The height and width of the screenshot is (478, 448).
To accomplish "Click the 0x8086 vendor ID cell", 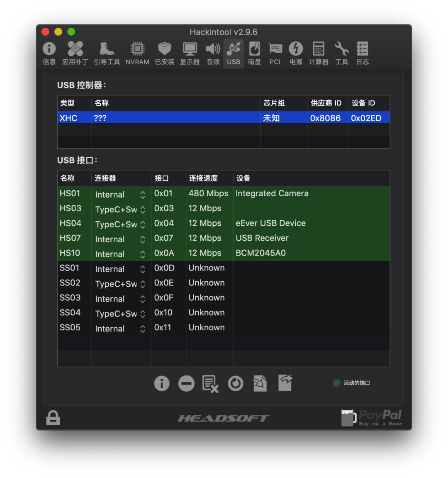I will tap(325, 118).
